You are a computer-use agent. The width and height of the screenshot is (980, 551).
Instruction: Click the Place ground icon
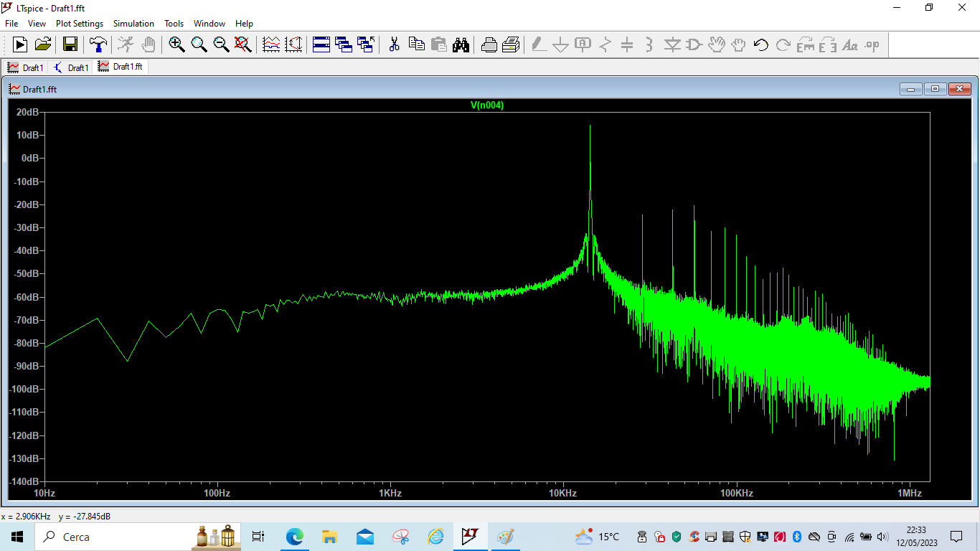point(560,44)
